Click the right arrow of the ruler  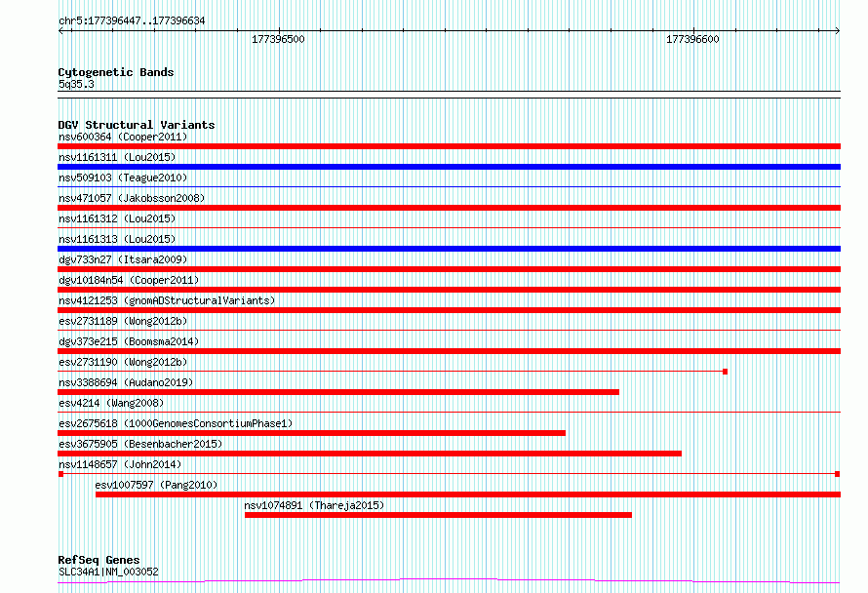pos(837,31)
